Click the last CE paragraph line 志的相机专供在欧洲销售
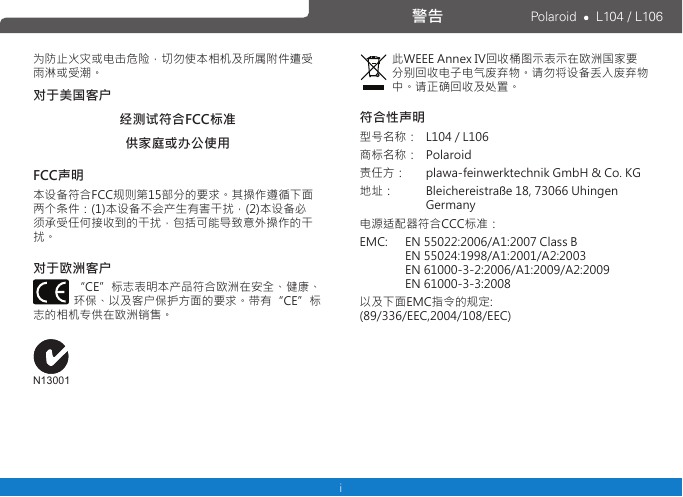The height and width of the screenshot is (497, 683). pos(102,314)
